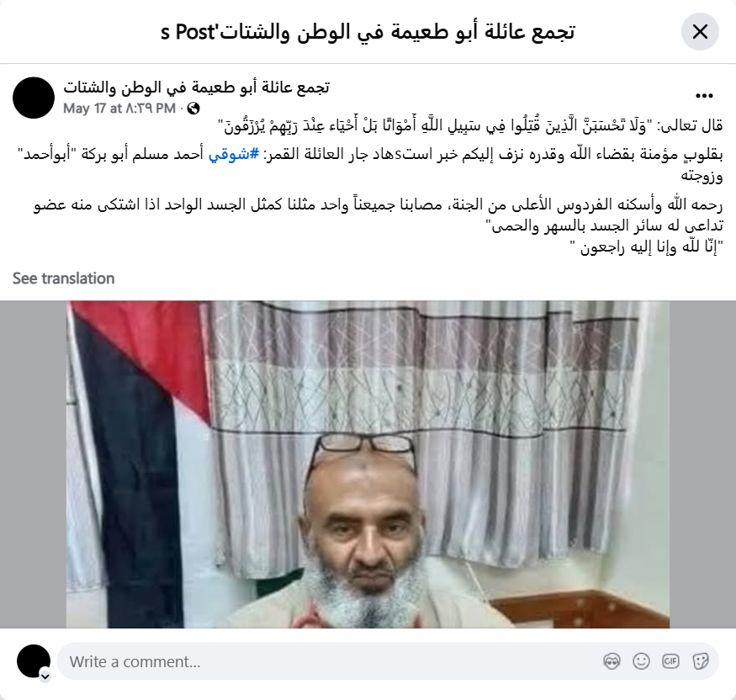Click the public audience globe icon
Screen dimensions: 736x700
(x=193, y=109)
